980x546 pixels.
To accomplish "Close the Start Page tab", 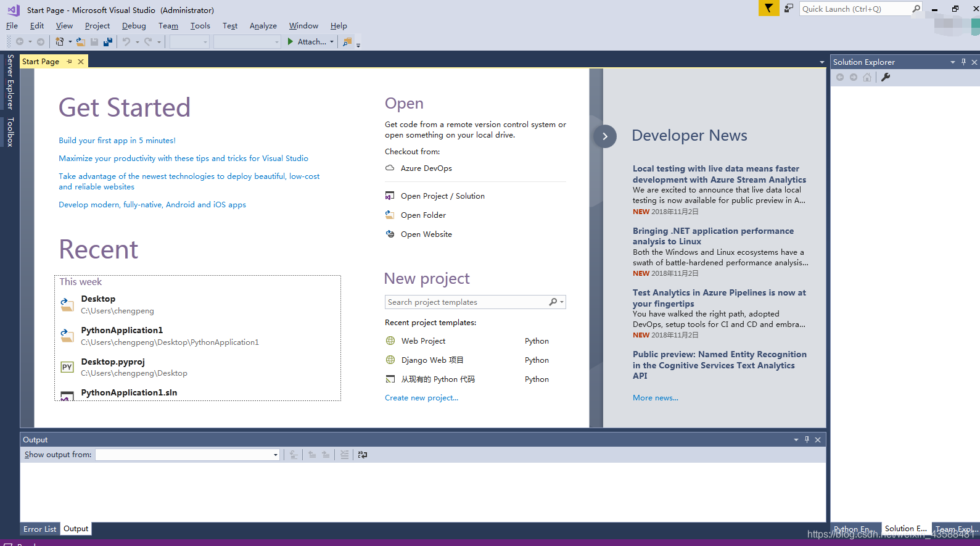I will pyautogui.click(x=81, y=61).
